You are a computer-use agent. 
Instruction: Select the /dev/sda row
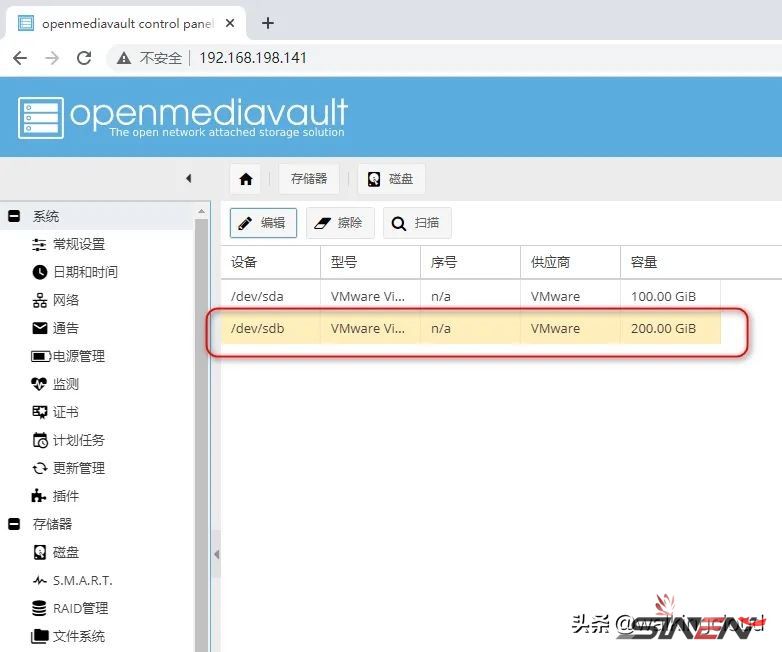(471, 296)
